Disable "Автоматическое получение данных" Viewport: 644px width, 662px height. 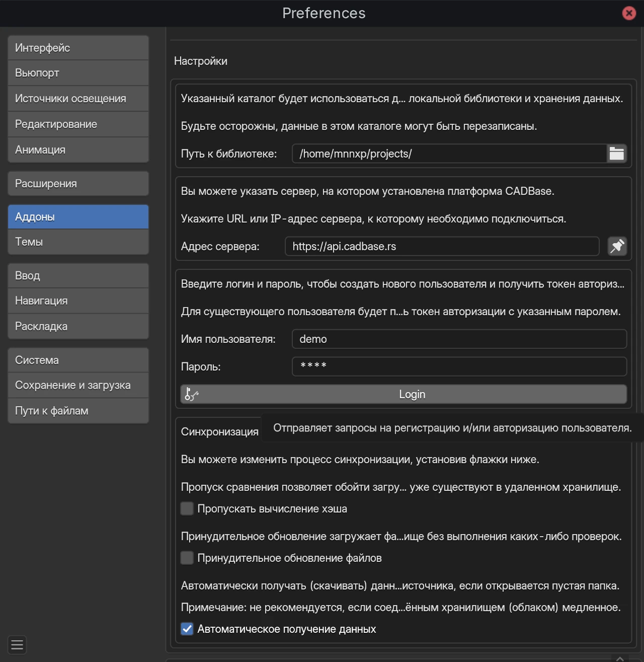tap(187, 629)
